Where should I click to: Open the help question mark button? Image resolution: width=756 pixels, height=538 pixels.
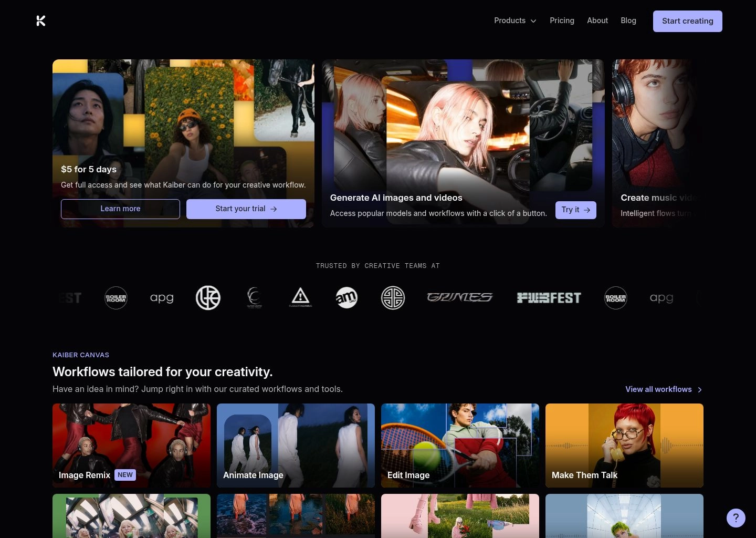click(736, 518)
